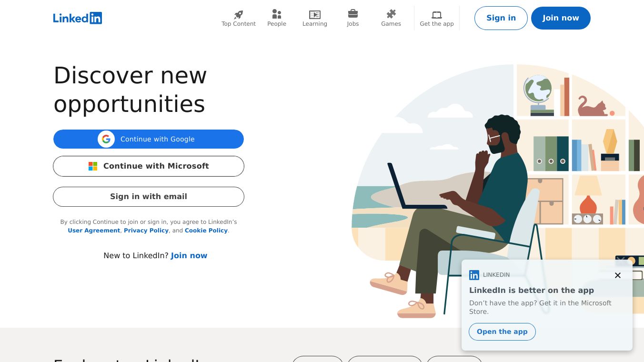
Task: Click the 'Don't have the app?' message text
Action: (x=540, y=307)
